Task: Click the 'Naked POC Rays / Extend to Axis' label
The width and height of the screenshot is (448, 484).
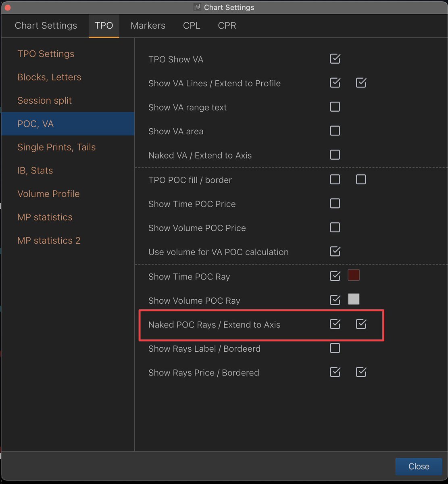Action: pyautogui.click(x=214, y=325)
